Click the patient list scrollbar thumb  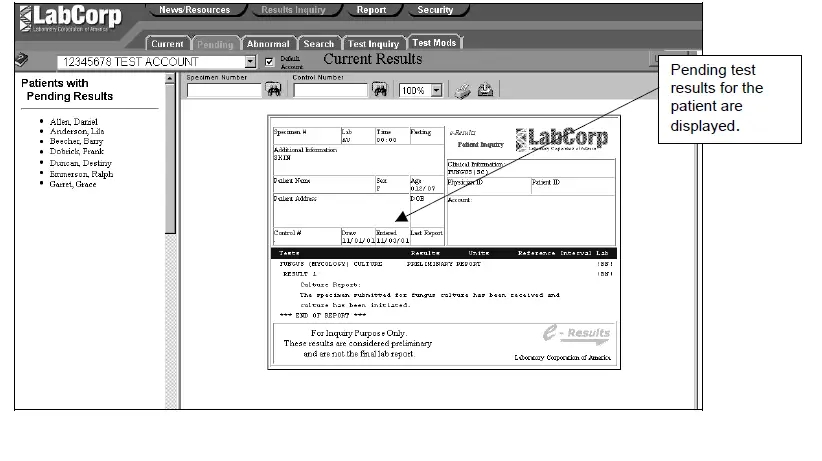coord(170,158)
